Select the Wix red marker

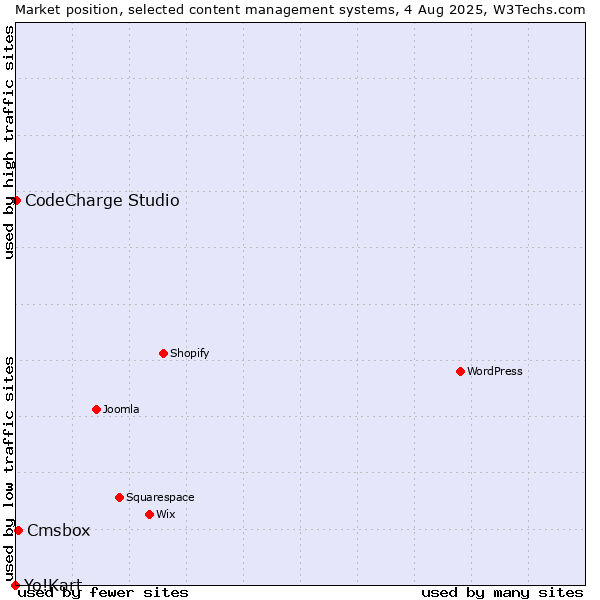[x=150, y=514]
